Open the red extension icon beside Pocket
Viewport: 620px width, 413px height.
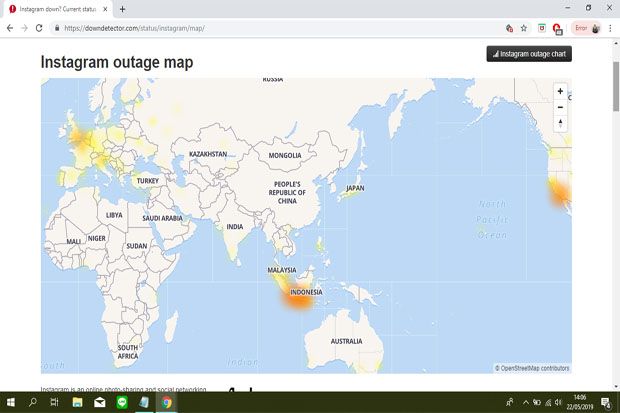[x=557, y=28]
